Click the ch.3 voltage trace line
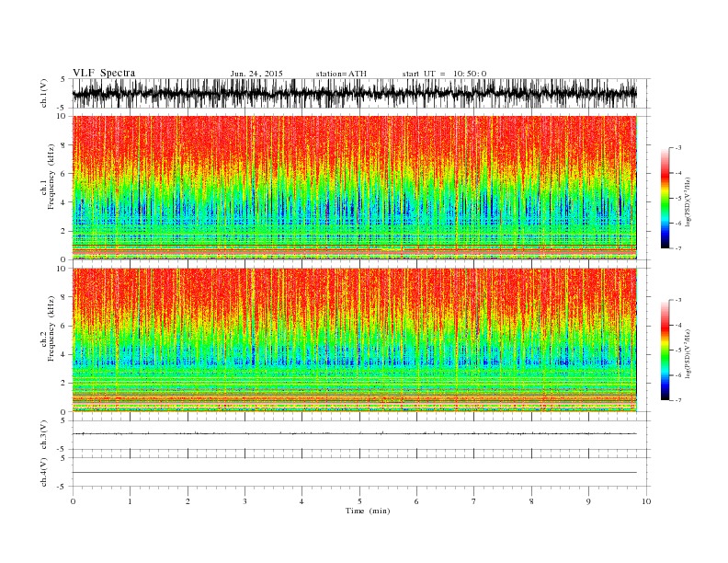 [354, 433]
